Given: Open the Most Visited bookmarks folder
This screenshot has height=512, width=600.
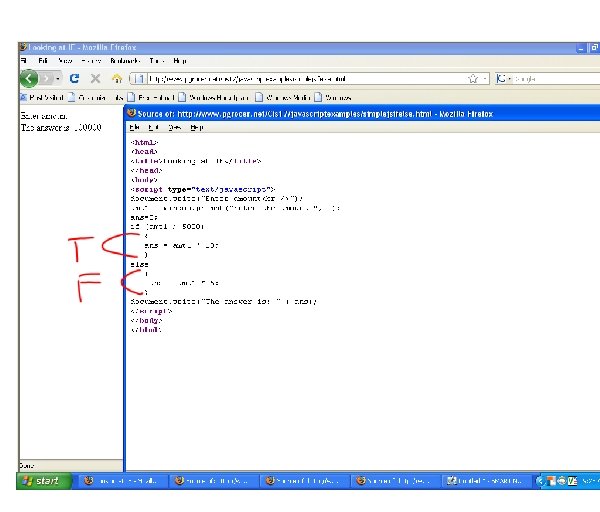Looking at the screenshot, I should click(42, 98).
